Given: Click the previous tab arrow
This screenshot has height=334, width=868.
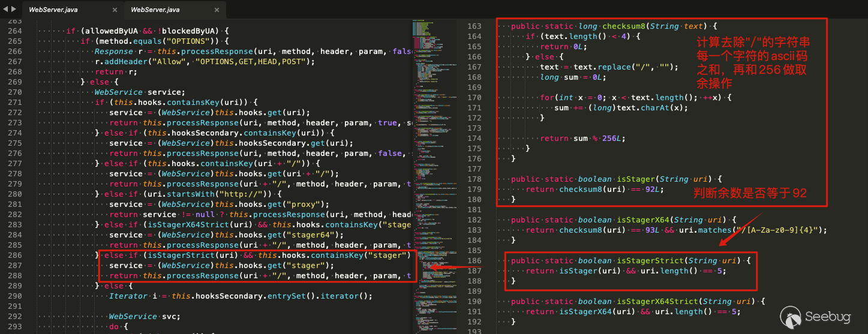Looking at the screenshot, I should point(6,9).
